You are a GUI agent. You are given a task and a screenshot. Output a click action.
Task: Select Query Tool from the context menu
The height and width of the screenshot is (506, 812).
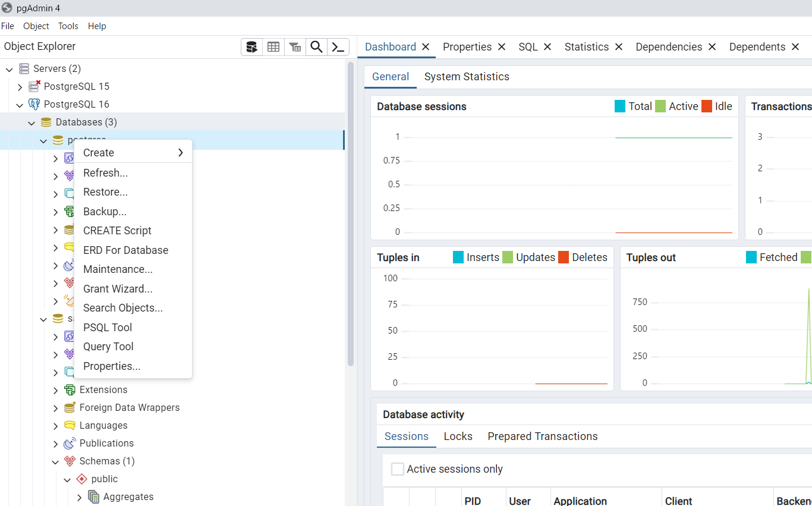[108, 346]
